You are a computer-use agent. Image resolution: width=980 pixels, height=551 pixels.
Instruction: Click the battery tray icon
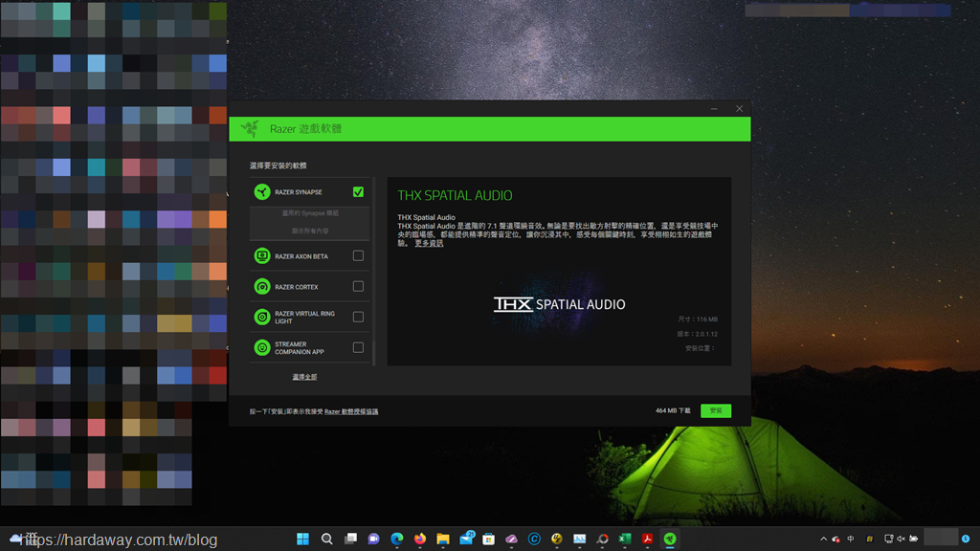click(x=914, y=539)
